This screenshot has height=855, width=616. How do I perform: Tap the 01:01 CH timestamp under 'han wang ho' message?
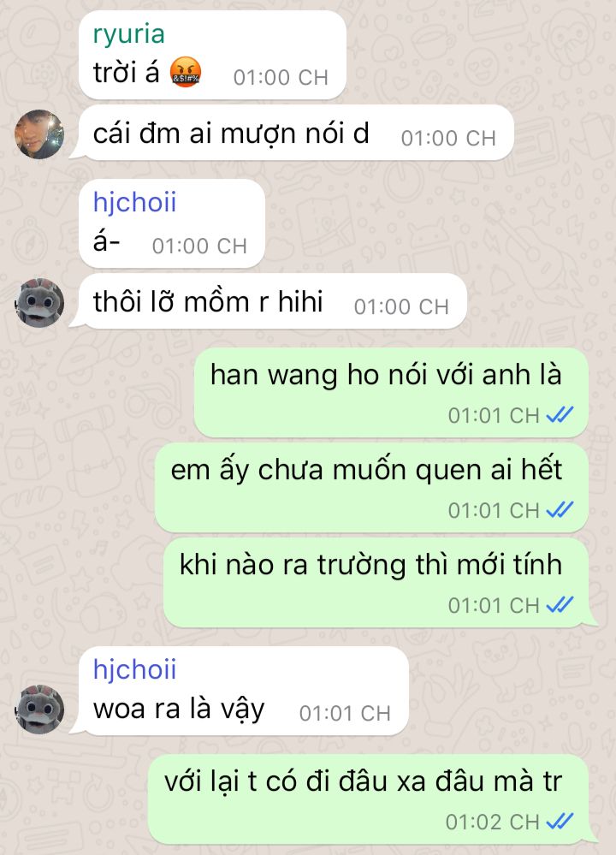click(494, 416)
